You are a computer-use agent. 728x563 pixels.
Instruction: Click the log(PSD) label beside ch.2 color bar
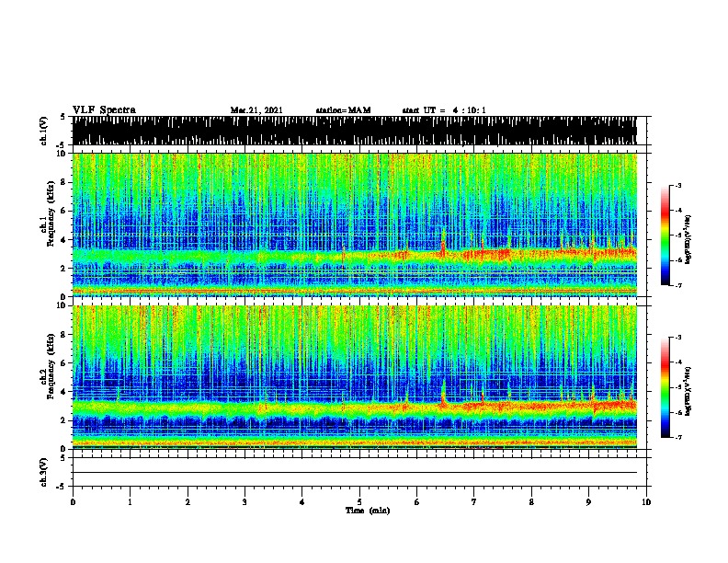688,391
